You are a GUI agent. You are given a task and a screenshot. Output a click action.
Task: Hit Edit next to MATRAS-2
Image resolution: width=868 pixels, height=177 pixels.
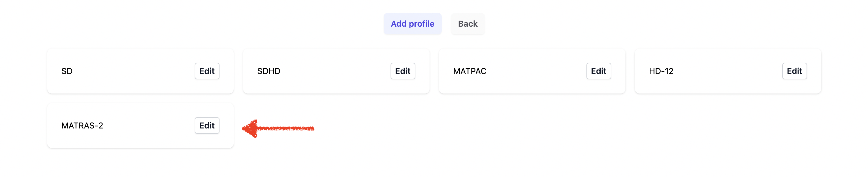(207, 125)
